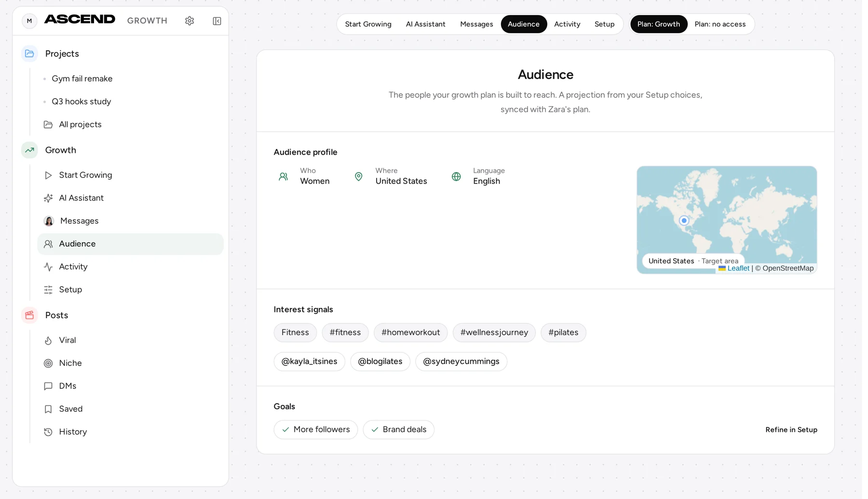
Task: Open the Activity top tab
Action: click(567, 24)
